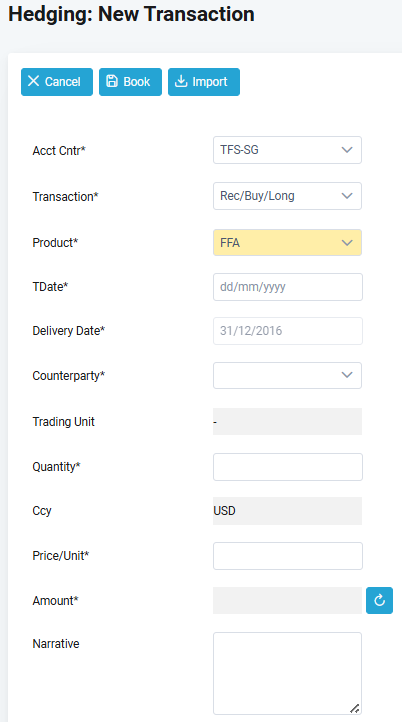Viewport: 402px width, 722px height.
Task: Click into the Price/Unit input box
Action: (x=288, y=556)
